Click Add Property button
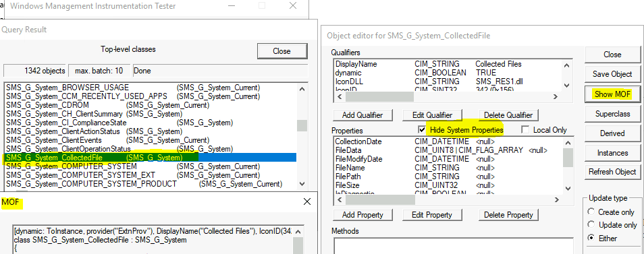644x254 pixels. coord(363,215)
